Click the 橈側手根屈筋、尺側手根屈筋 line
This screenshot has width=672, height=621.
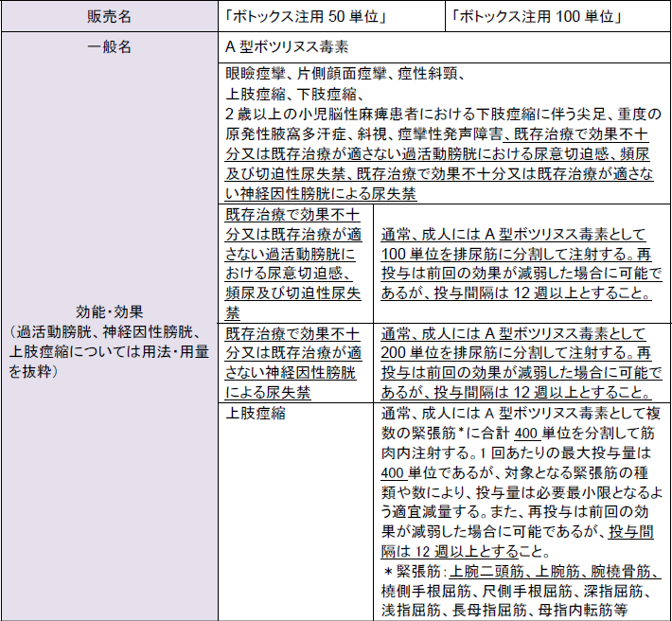tap(516, 592)
